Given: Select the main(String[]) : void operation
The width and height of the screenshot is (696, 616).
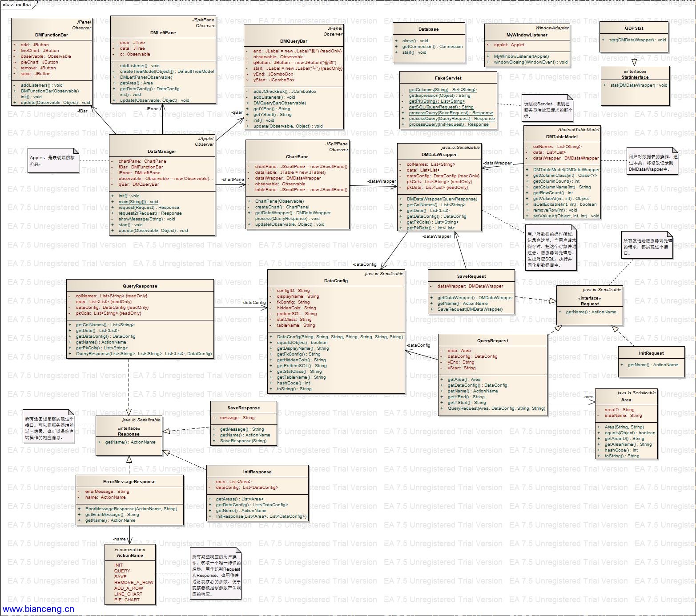Looking at the screenshot, I should pos(138,202).
